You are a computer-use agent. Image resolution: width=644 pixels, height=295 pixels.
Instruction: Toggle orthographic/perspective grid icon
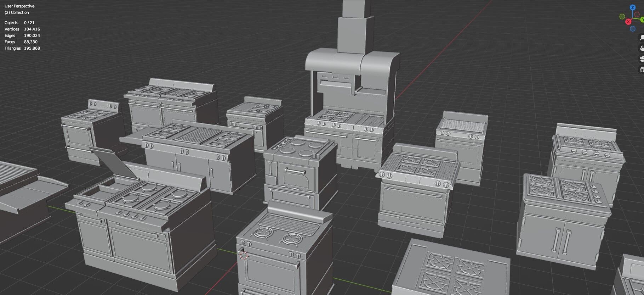pos(642,69)
